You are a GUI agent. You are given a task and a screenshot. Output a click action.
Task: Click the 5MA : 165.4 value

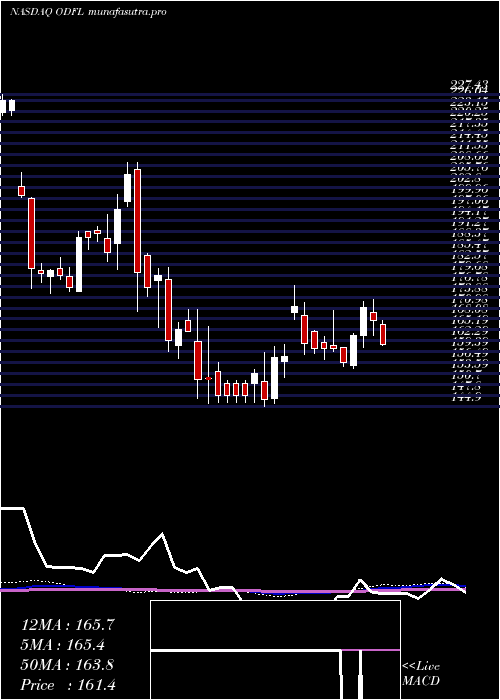pyautogui.click(x=63, y=645)
